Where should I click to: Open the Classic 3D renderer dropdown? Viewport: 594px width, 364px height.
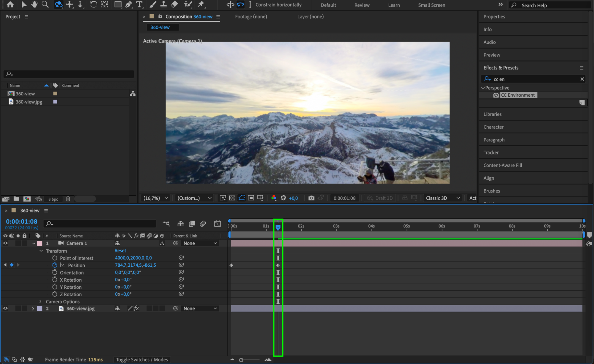tap(442, 198)
